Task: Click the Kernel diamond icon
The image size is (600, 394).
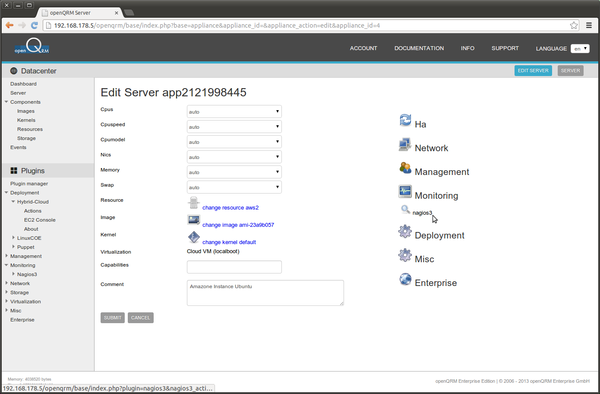Action: click(x=194, y=237)
